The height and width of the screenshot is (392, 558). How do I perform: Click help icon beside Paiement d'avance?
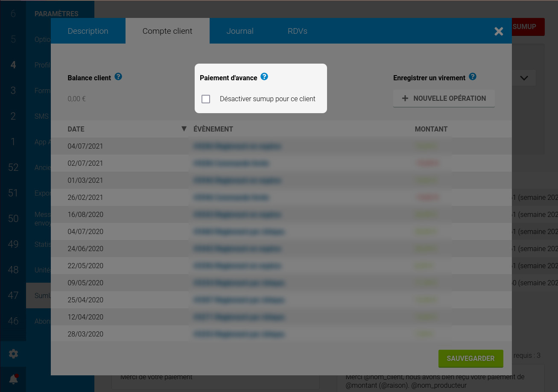pos(264,77)
